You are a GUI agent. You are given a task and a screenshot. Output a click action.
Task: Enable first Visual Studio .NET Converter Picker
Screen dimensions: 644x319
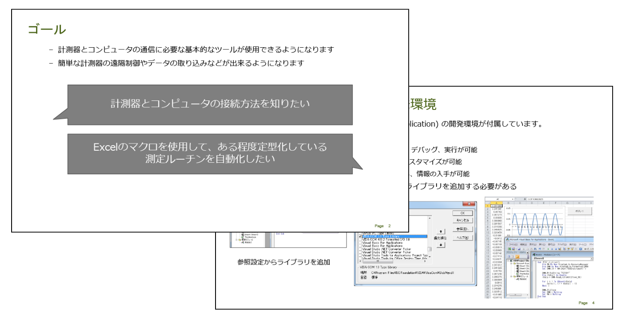coord(360,249)
